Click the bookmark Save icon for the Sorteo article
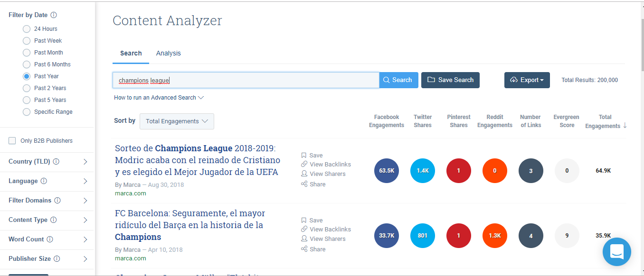Image resolution: width=644 pixels, height=276 pixels. pos(304,155)
